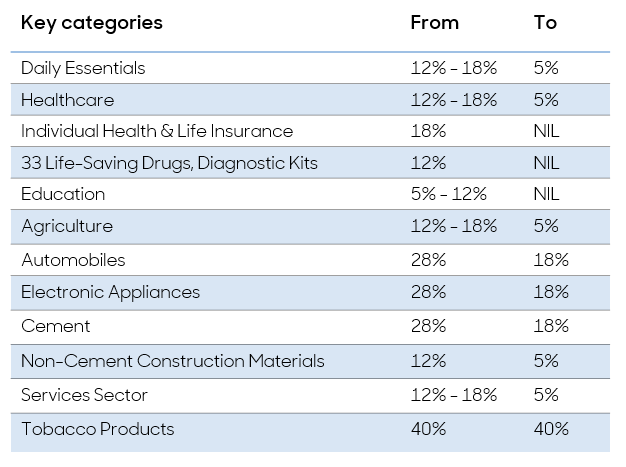The image size is (626, 467).
Task: Click the 5% - 12% From value for Education
Action: tap(448, 194)
